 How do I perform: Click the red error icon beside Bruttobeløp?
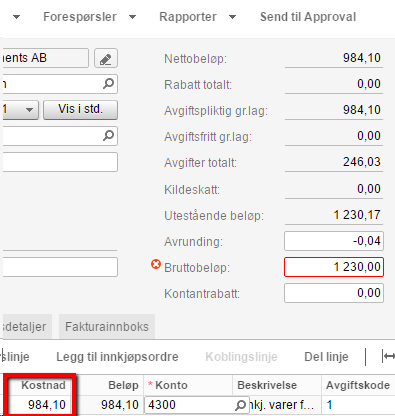[156, 264]
